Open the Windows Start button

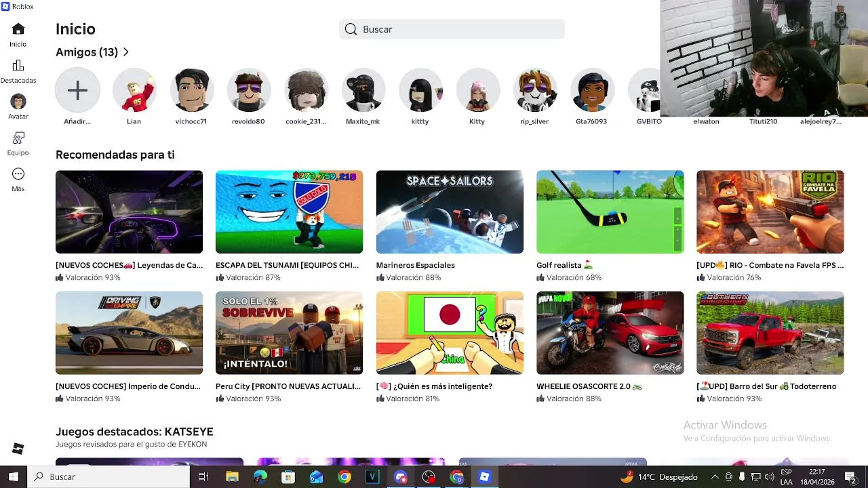14,476
